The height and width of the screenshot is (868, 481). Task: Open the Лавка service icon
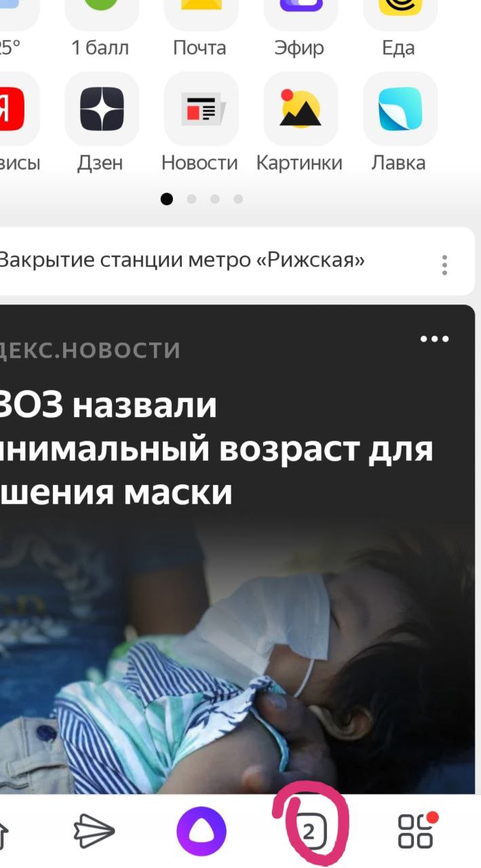pos(400,109)
